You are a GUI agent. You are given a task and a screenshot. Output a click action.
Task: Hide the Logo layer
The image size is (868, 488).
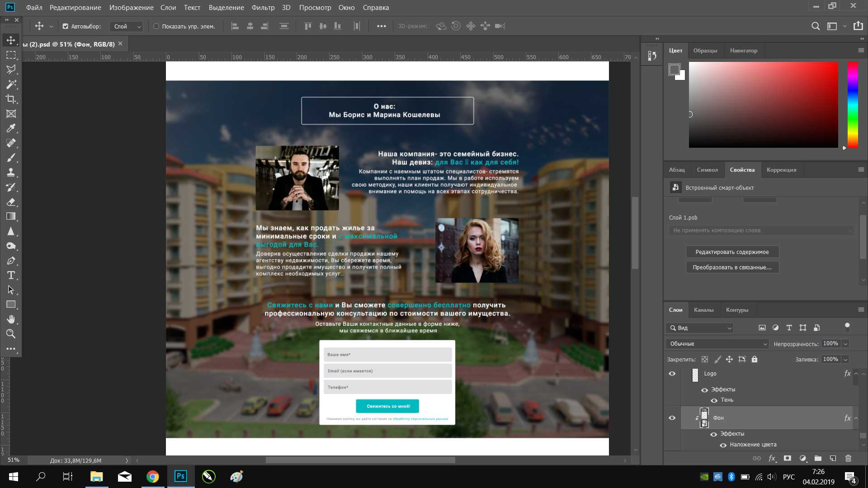(672, 374)
